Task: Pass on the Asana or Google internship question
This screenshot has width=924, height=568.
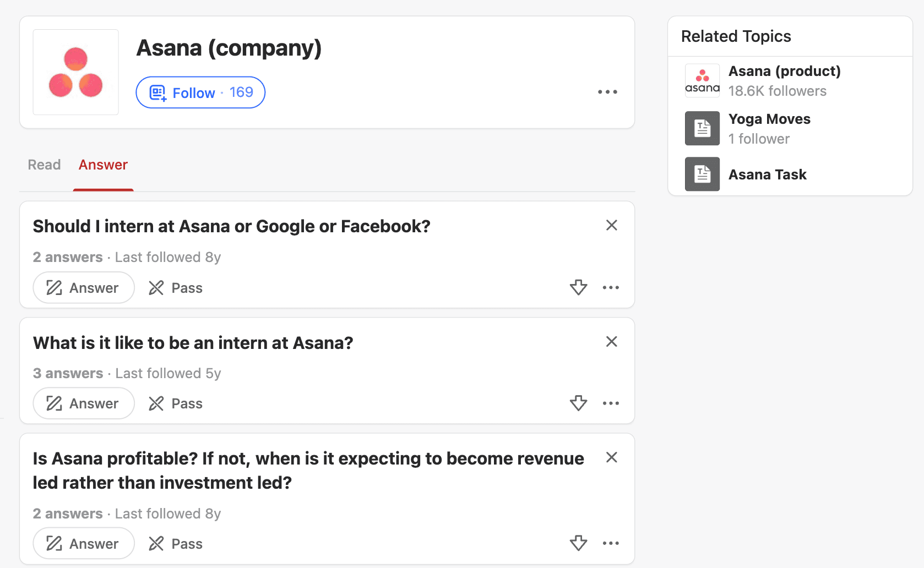Action: pos(176,288)
